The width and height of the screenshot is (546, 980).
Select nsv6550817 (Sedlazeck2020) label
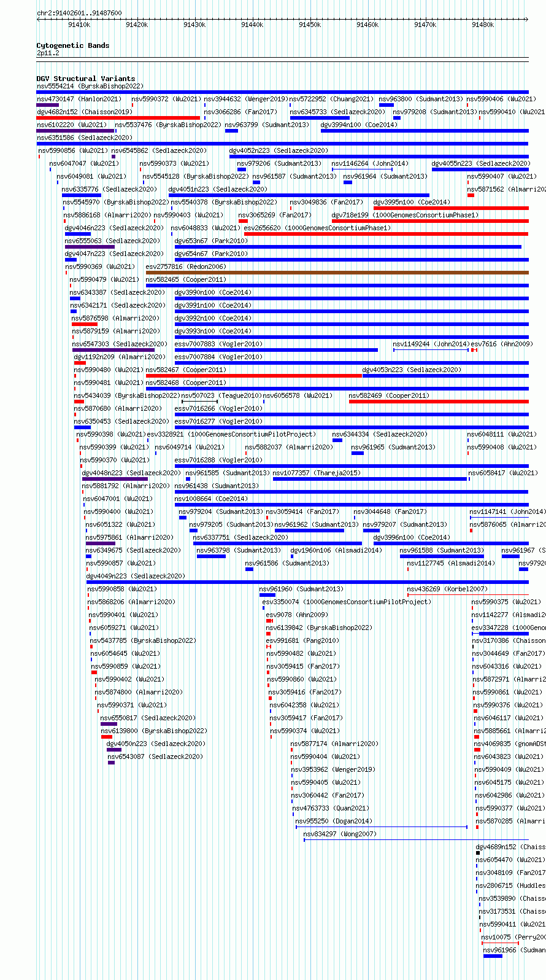coord(148,718)
